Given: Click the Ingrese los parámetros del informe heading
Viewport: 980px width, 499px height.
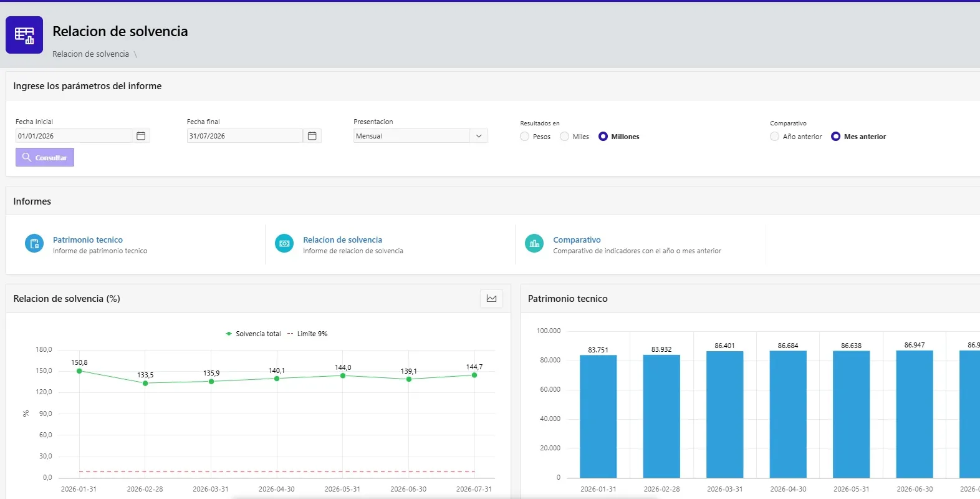Looking at the screenshot, I should point(87,86).
